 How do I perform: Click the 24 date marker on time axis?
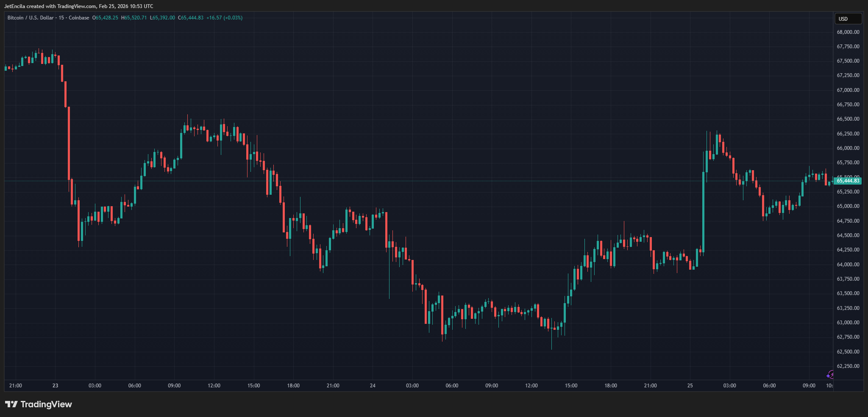(x=373, y=386)
